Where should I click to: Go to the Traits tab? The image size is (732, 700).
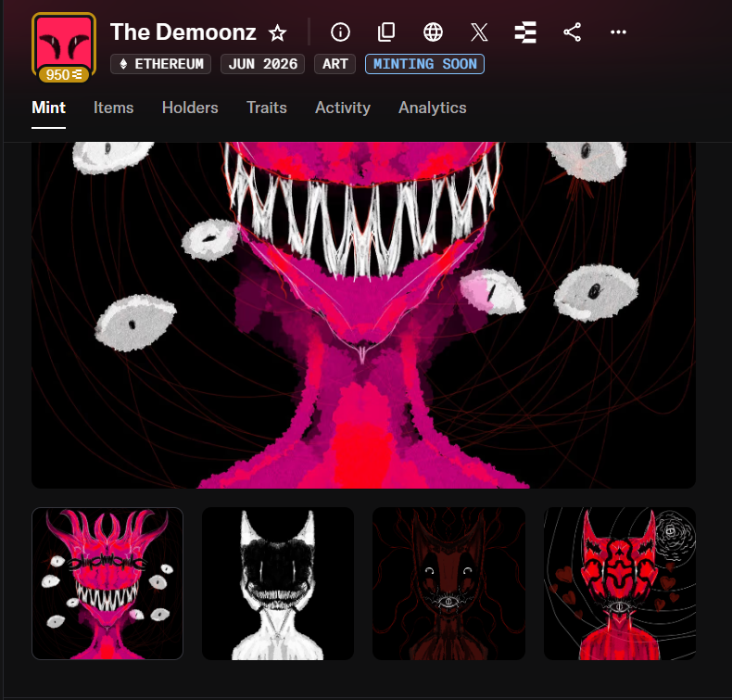click(x=267, y=108)
